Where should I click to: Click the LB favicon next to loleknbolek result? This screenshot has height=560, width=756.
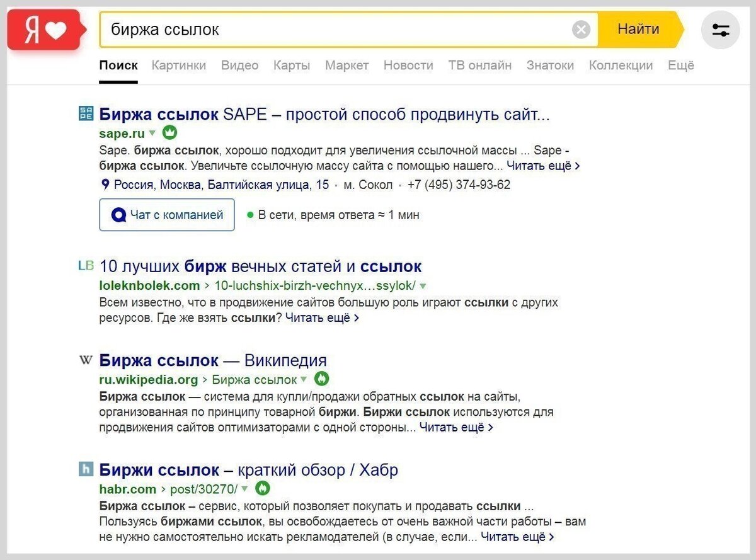tap(85, 265)
